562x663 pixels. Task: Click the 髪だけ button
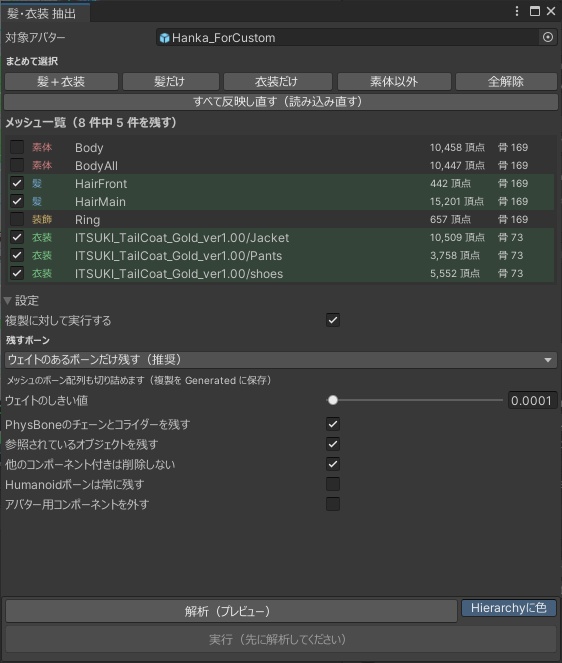pyautogui.click(x=170, y=81)
